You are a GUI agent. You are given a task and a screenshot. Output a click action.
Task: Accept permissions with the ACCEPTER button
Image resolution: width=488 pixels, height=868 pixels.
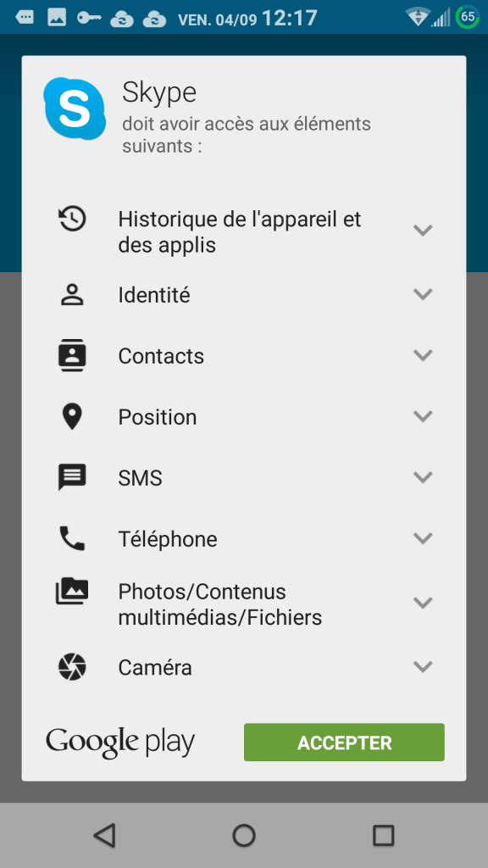tap(344, 743)
